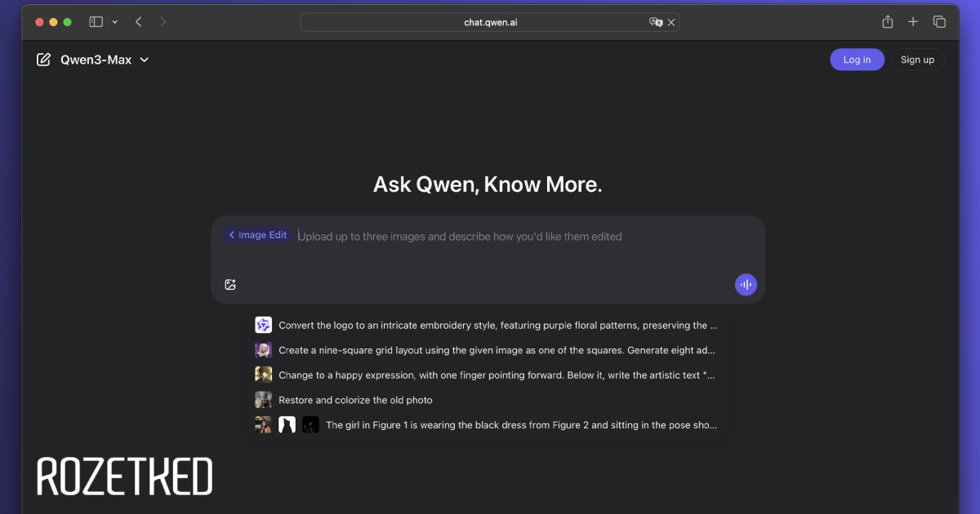Toggle the Safari sidebar

pyautogui.click(x=96, y=22)
